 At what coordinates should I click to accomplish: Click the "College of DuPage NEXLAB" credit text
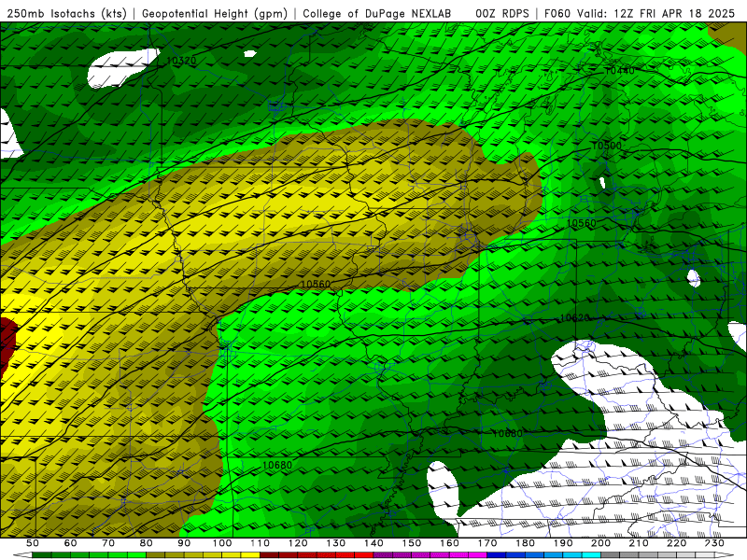(x=377, y=13)
